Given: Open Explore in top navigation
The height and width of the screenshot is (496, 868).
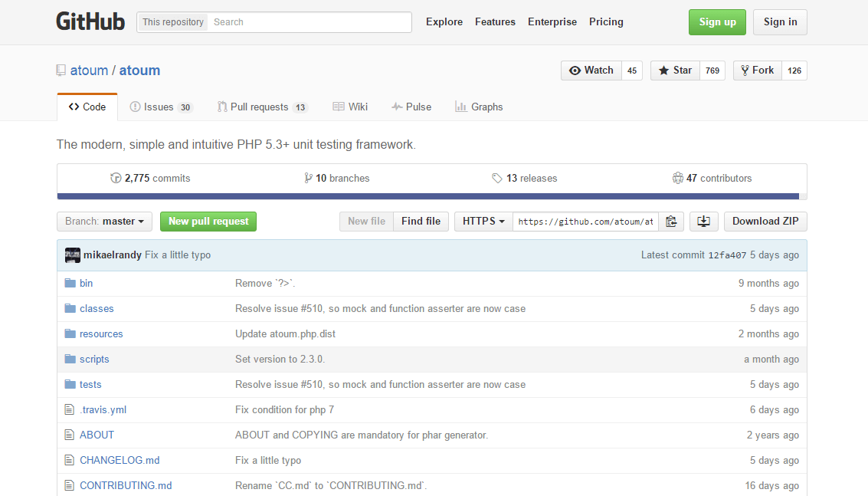Looking at the screenshot, I should click(x=444, y=21).
